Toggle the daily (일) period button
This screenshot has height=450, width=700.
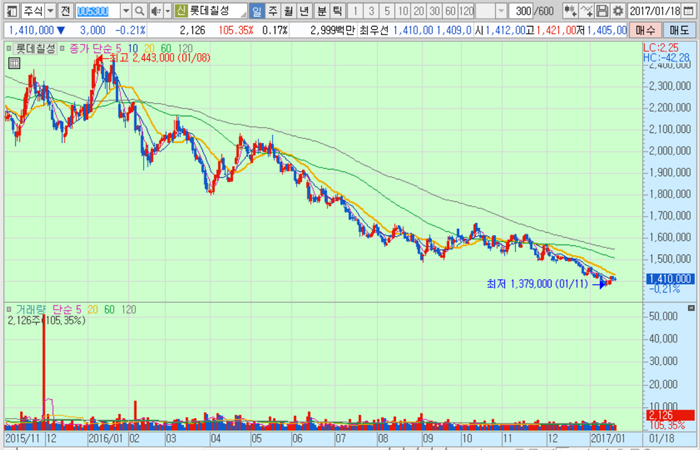coord(257,10)
